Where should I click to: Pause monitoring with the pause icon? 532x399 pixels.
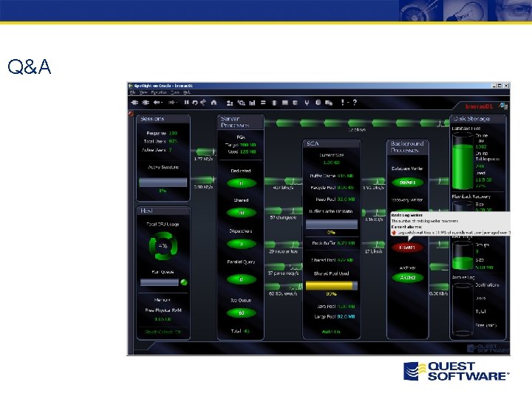point(187,102)
